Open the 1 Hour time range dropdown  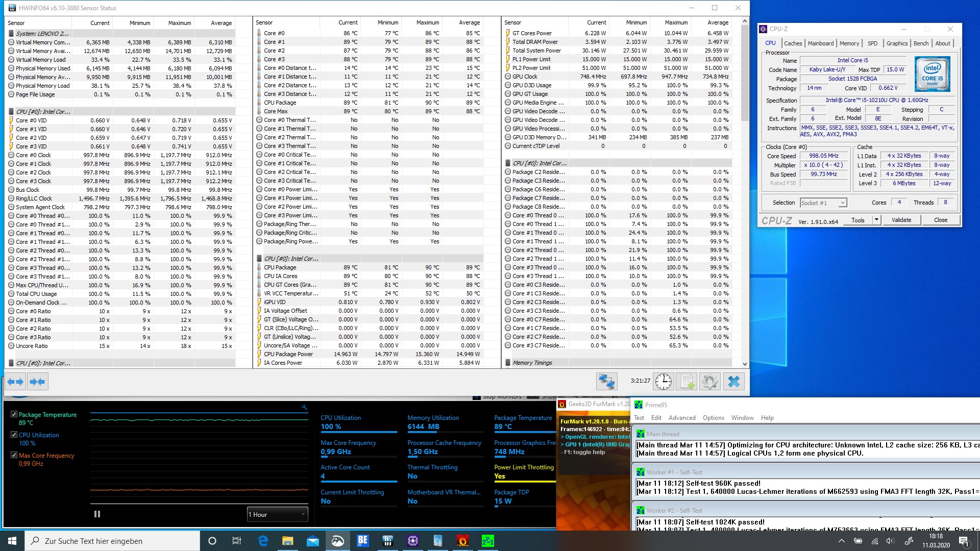[277, 514]
